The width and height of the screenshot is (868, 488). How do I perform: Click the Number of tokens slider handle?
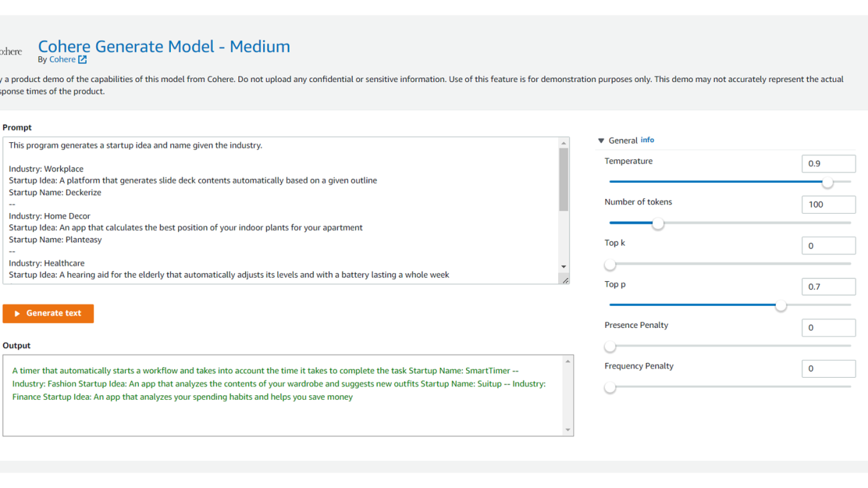[658, 223]
